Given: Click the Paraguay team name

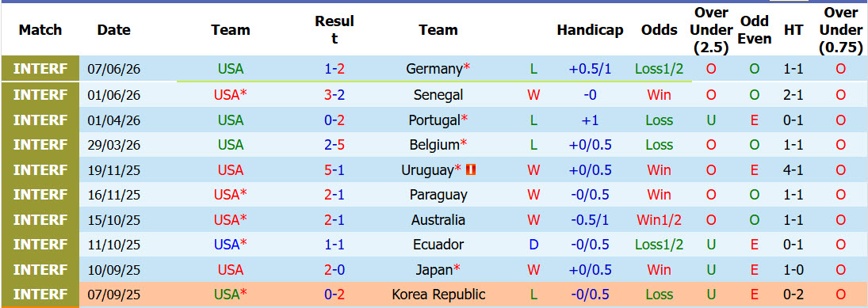Looking at the screenshot, I should click(x=438, y=195).
